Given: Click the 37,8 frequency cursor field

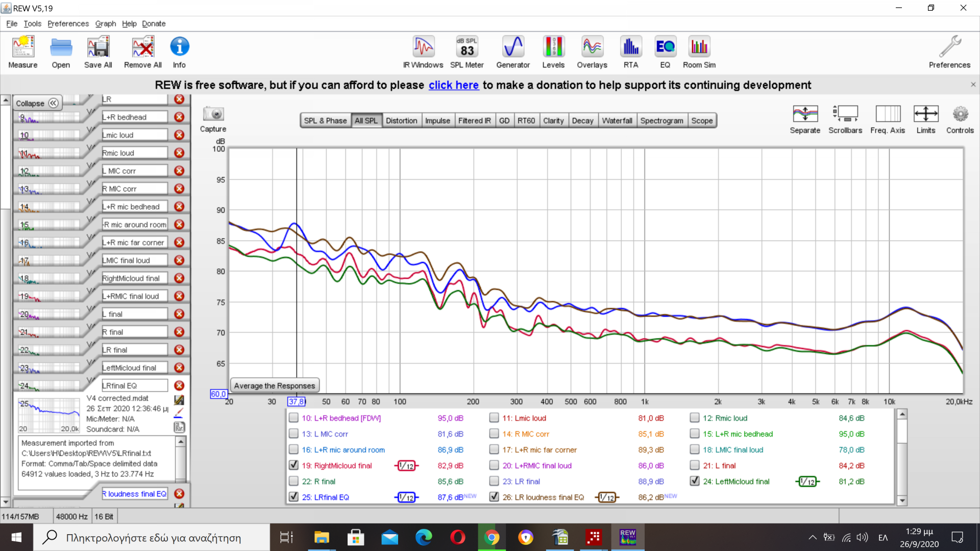Looking at the screenshot, I should tap(296, 402).
